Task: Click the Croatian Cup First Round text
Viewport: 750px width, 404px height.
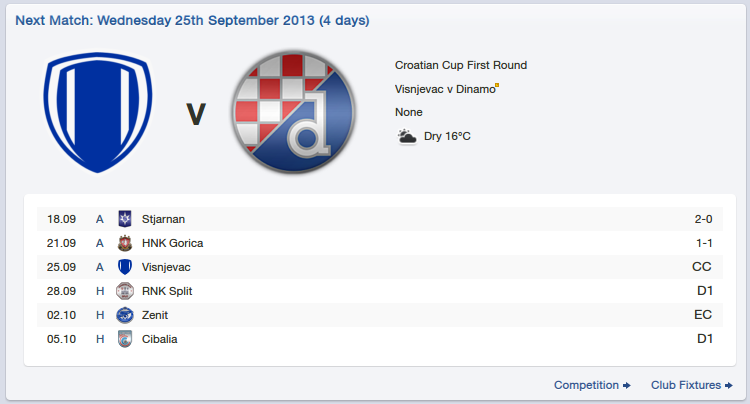Action: (461, 66)
